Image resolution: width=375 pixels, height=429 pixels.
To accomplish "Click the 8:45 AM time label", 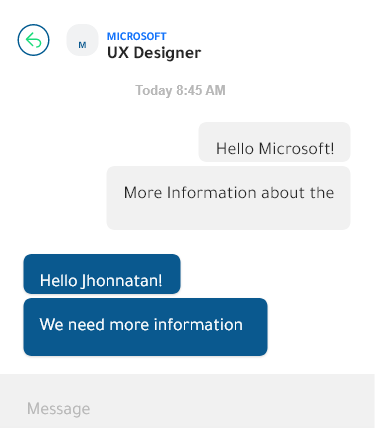I will pyautogui.click(x=201, y=90).
